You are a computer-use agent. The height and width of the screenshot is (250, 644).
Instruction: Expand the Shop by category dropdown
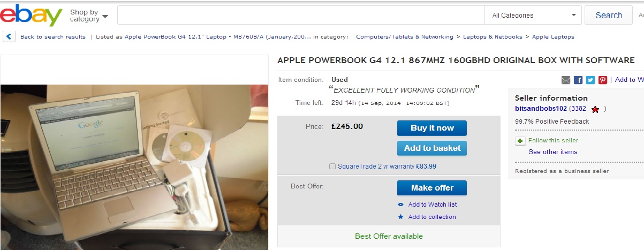pos(89,16)
